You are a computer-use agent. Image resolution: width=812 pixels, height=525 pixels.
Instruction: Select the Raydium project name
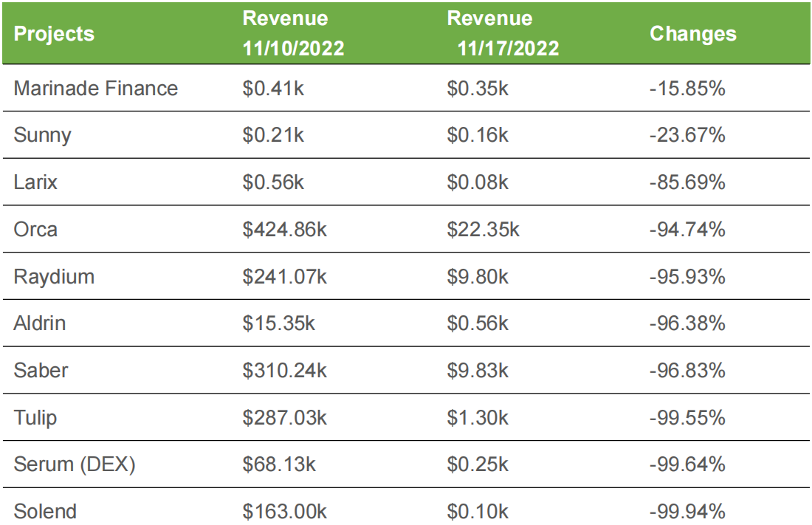(54, 277)
